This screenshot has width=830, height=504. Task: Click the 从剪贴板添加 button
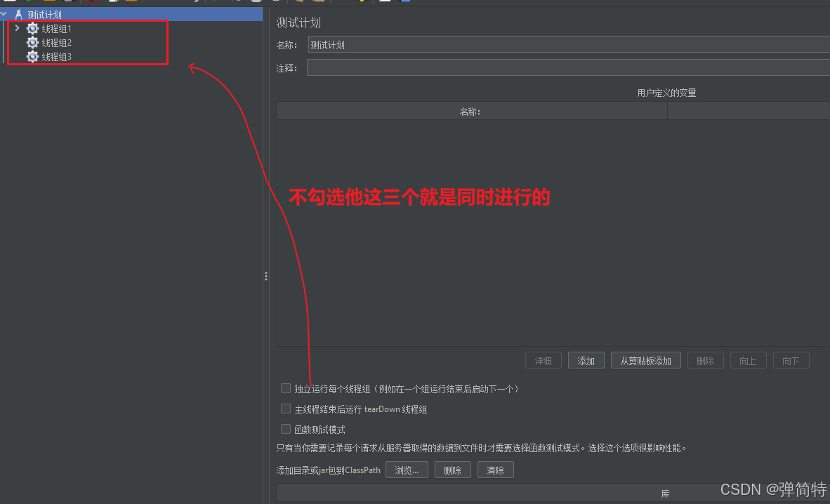(645, 360)
